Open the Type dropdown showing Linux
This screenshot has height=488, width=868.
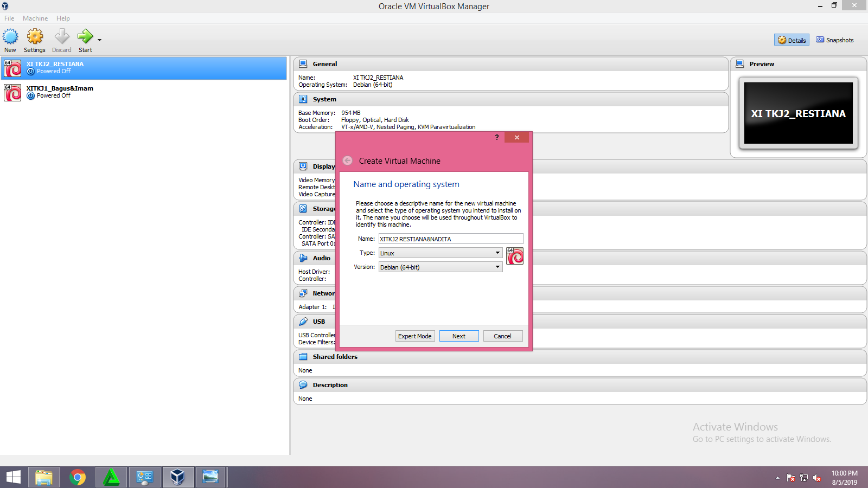441,253
